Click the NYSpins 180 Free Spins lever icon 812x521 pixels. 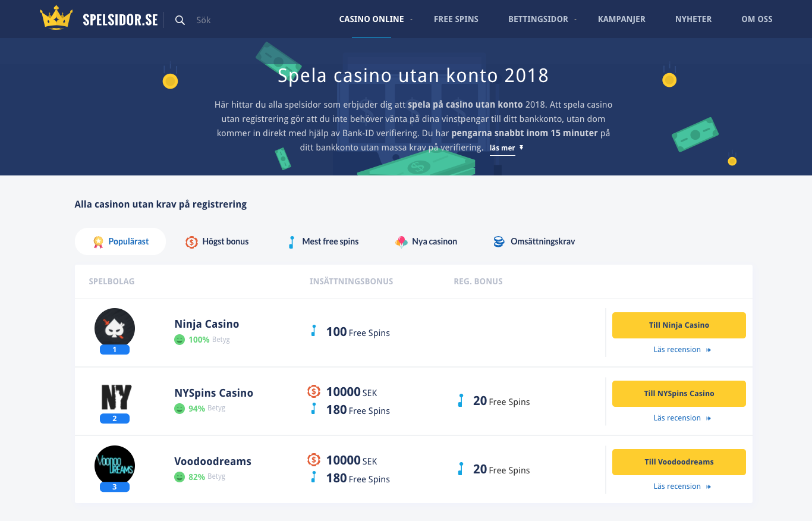pos(313,409)
